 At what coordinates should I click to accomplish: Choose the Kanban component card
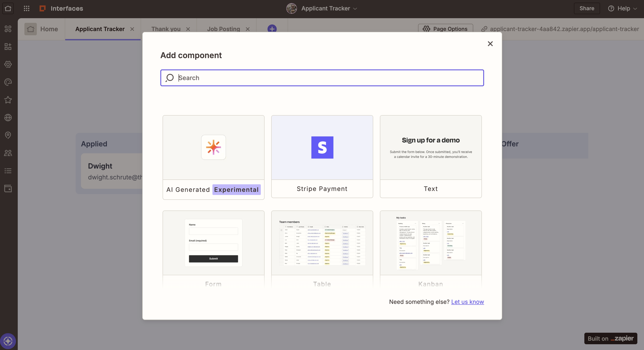point(431,249)
